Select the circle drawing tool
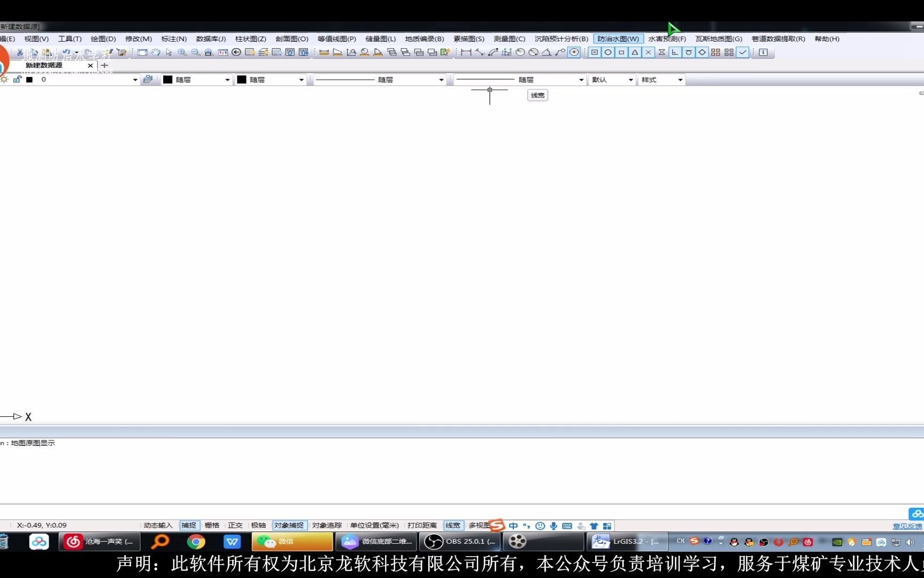924x578 pixels. tap(520, 52)
